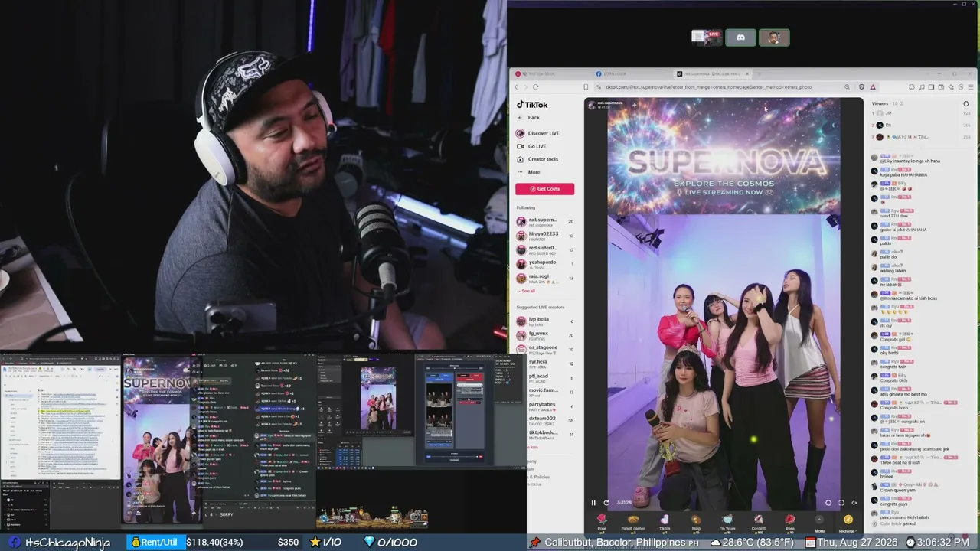Select the LIVE thumbnail in the top overlay

pos(707,37)
